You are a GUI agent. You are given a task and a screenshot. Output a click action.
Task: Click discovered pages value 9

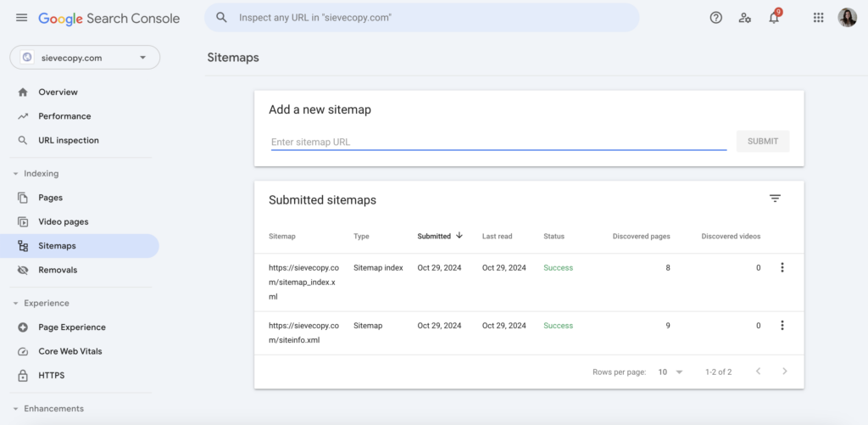pyautogui.click(x=668, y=325)
